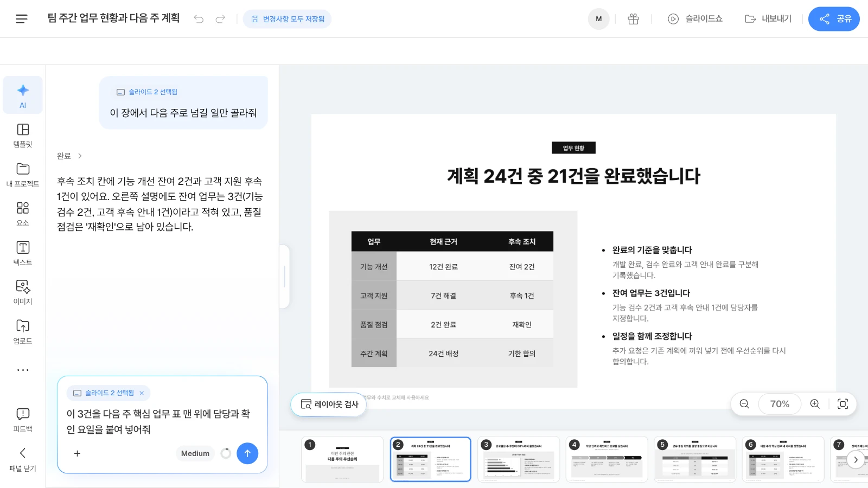Screen dimensions: 868x488
Task: Click the 24건 배정 table cell
Action: [x=443, y=354]
